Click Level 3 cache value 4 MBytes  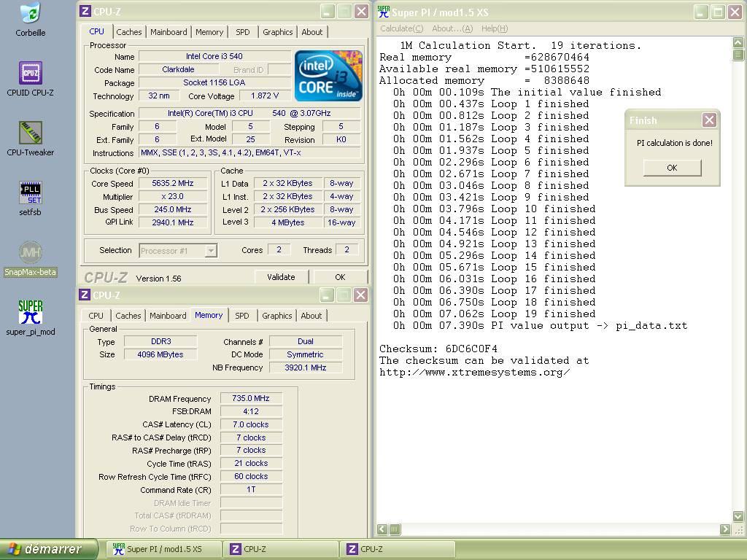[x=287, y=222]
